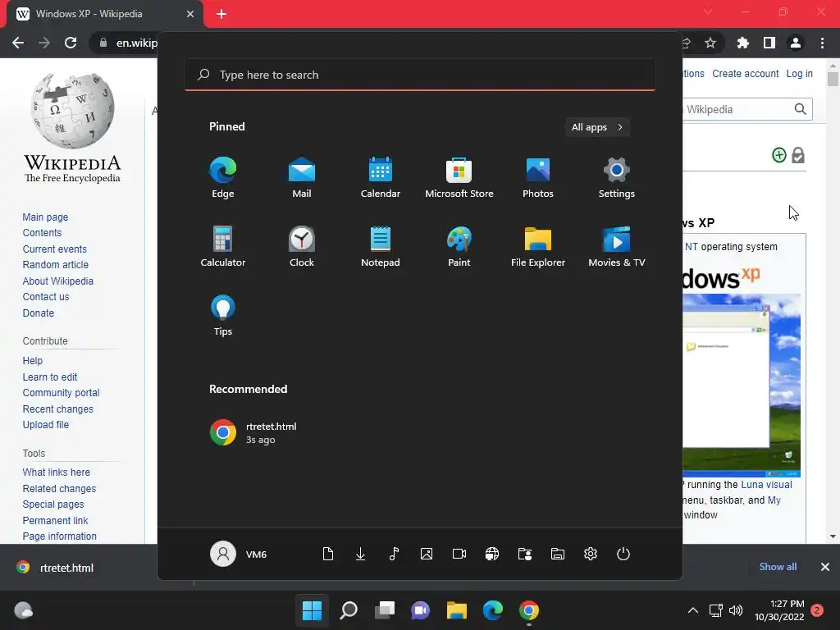Launch Movies & TV
This screenshot has height=630, width=840.
(617, 246)
